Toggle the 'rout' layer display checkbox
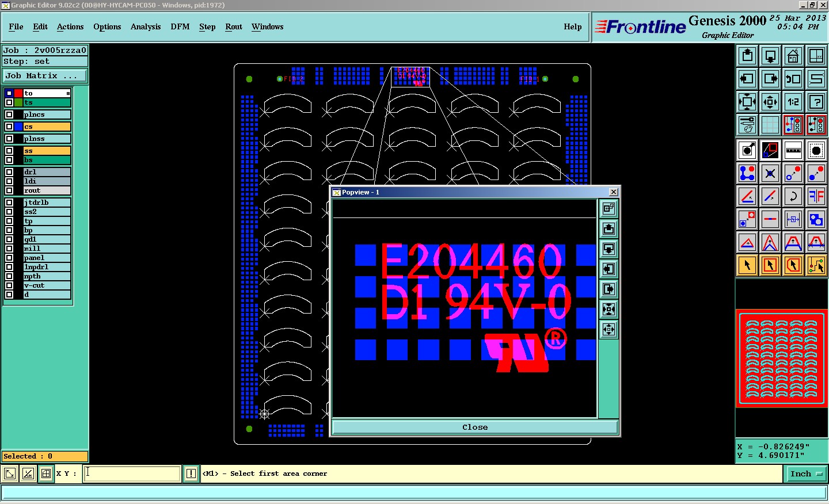The image size is (829, 504). point(9,190)
